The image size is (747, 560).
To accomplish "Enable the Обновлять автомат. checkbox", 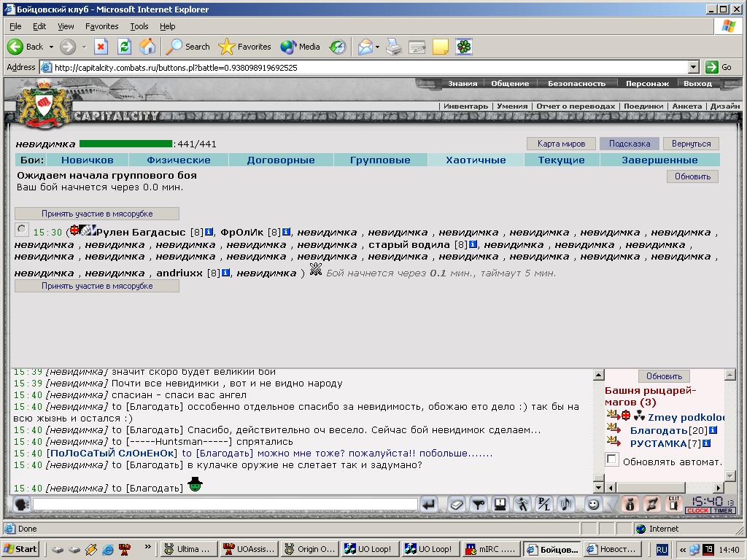I will 612,459.
